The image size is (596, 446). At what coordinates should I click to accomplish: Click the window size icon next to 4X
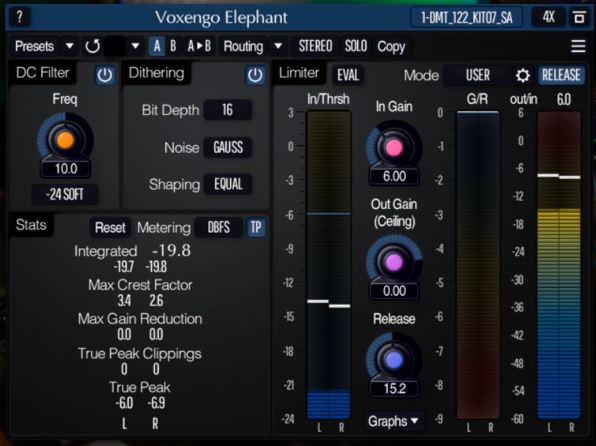pyautogui.click(x=579, y=17)
